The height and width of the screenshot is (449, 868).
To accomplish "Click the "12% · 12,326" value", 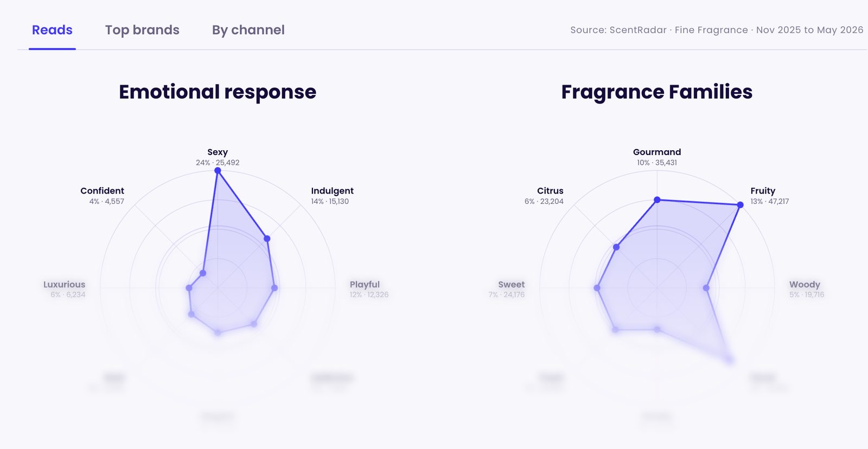I will pos(369,294).
